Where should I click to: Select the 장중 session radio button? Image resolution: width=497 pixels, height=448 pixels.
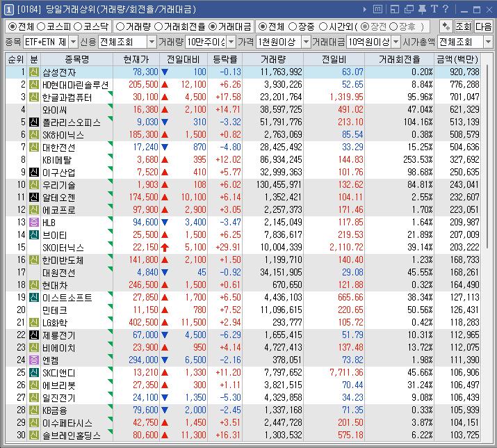(x=293, y=26)
